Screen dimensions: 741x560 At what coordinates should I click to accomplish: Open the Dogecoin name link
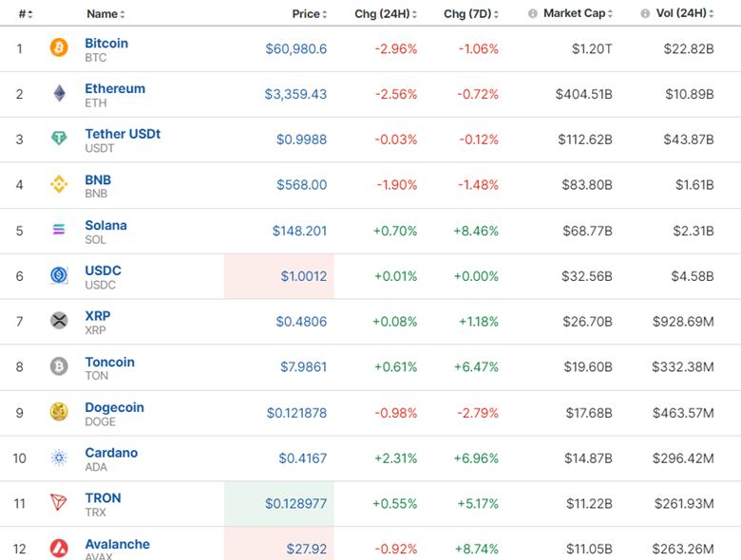pos(114,407)
